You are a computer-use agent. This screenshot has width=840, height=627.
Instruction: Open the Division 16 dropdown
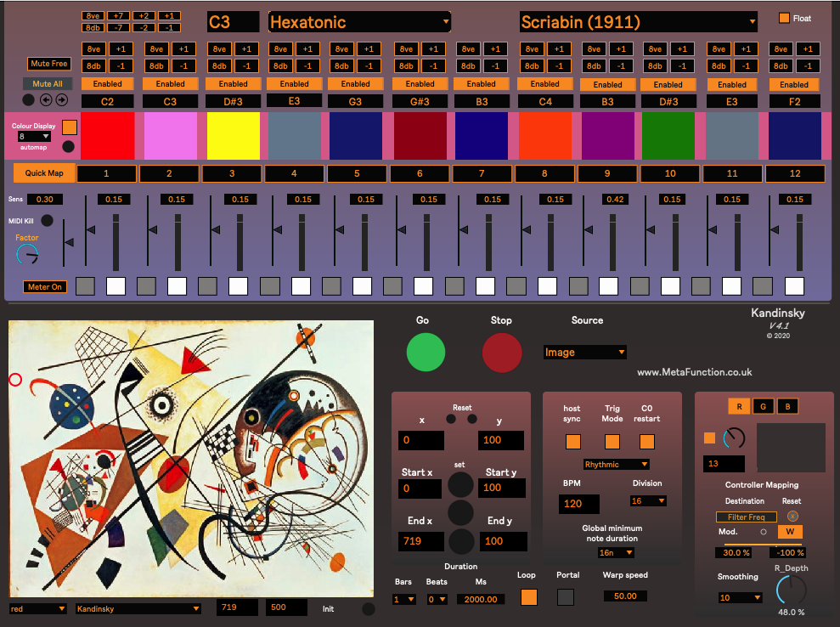pyautogui.click(x=648, y=501)
